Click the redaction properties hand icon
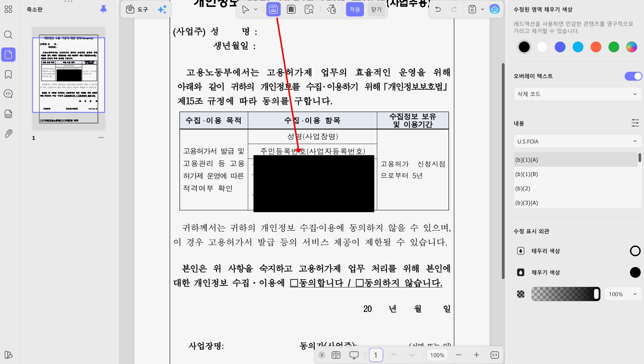The image size is (644, 364). [331, 10]
